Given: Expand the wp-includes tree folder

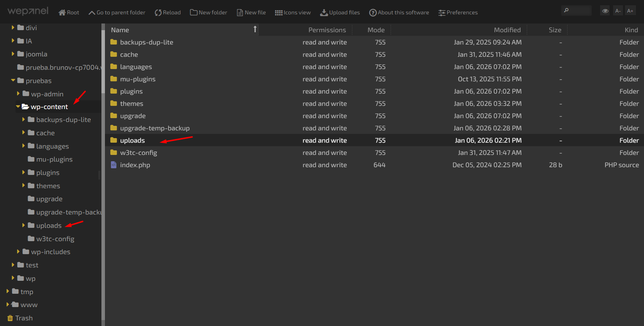Looking at the screenshot, I should [18, 252].
